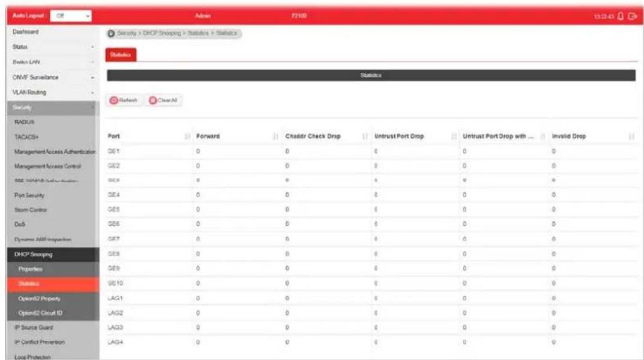The height and width of the screenshot is (360, 644).
Task: Click the breadcrumb circle icon
Action: (111, 33)
